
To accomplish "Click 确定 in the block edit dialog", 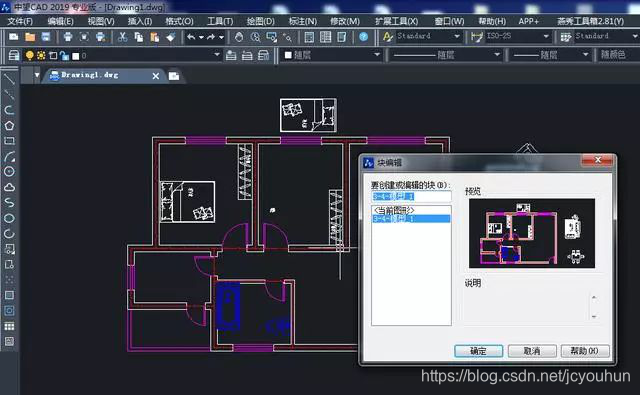I will click(478, 351).
